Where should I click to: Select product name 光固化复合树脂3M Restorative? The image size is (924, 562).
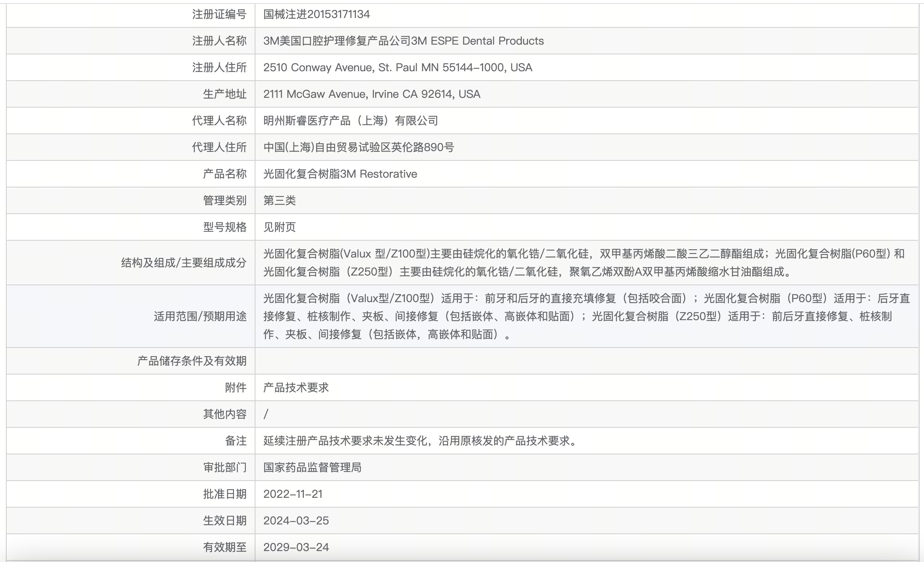[x=340, y=174]
